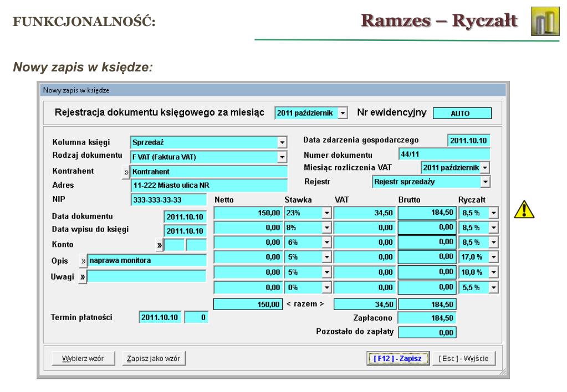Expand the Kolumna księgi dropdown
The image size is (567, 392).
[282, 143]
